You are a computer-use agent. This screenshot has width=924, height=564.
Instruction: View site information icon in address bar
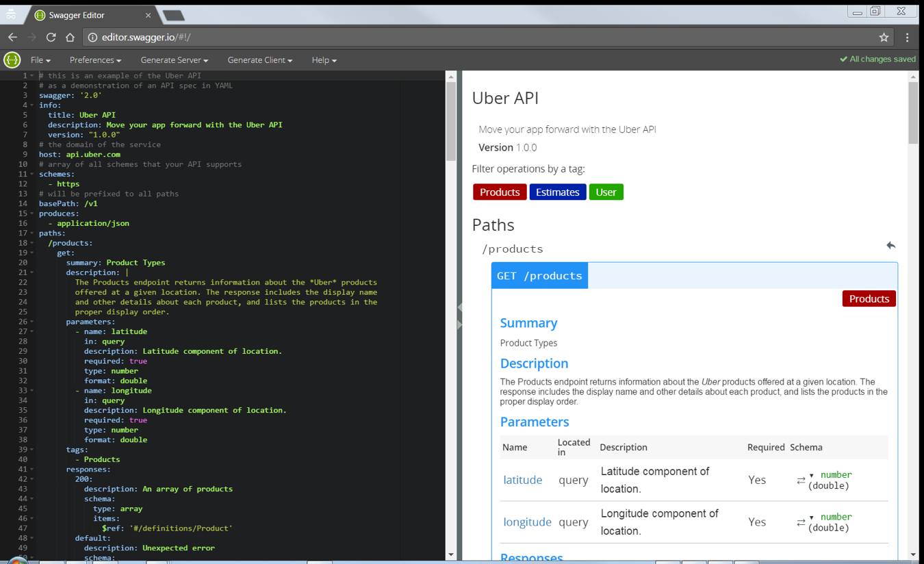click(92, 37)
